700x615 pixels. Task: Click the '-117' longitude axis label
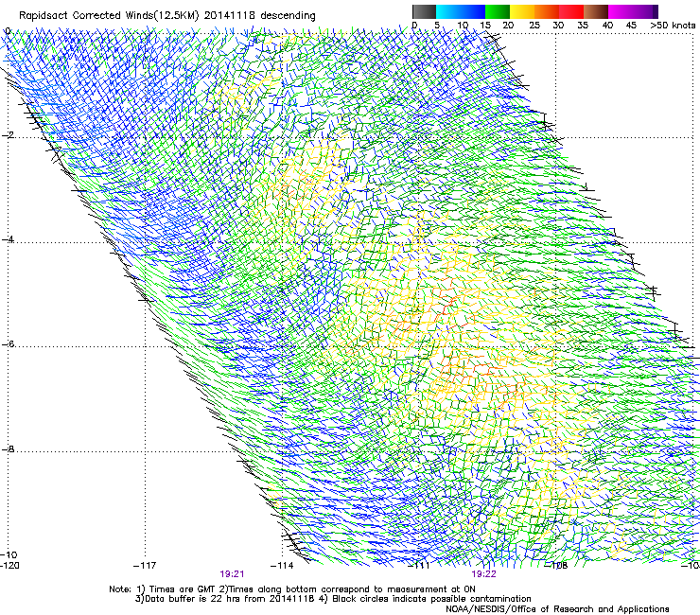click(145, 566)
